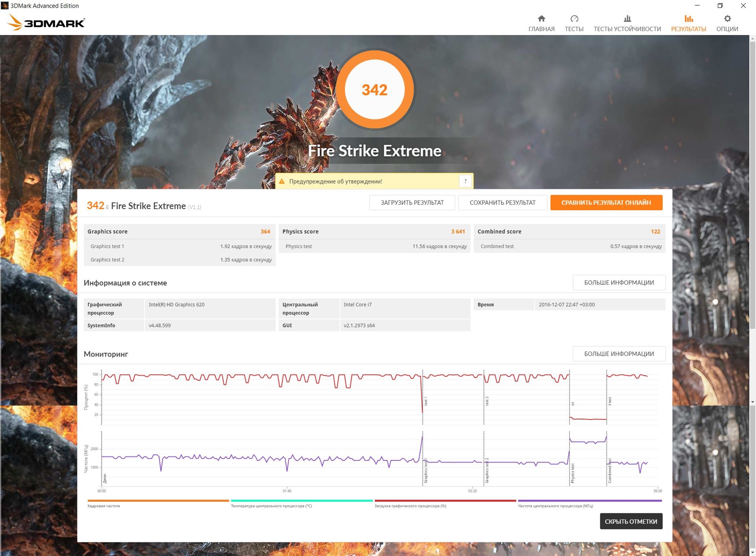This screenshot has width=756, height=556.
Task: Click the validation warning triangle icon
Action: coord(282,181)
